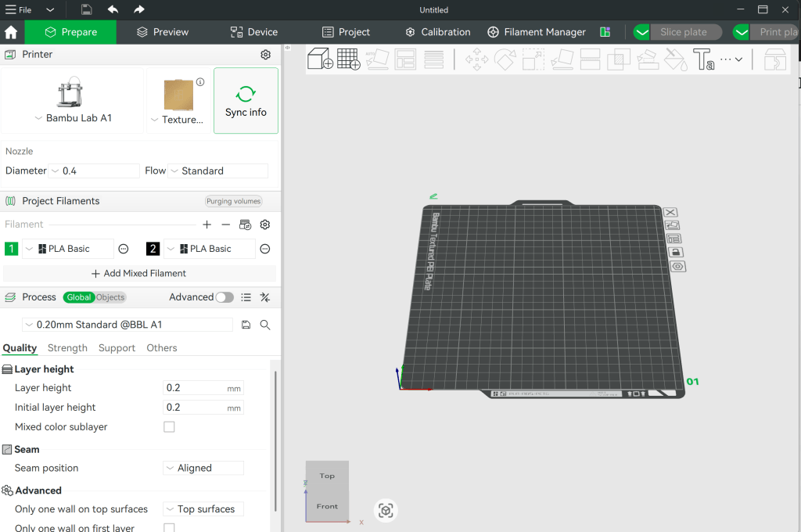Click the Layer height input field
Image resolution: width=801 pixels, height=532 pixels.
(203, 388)
